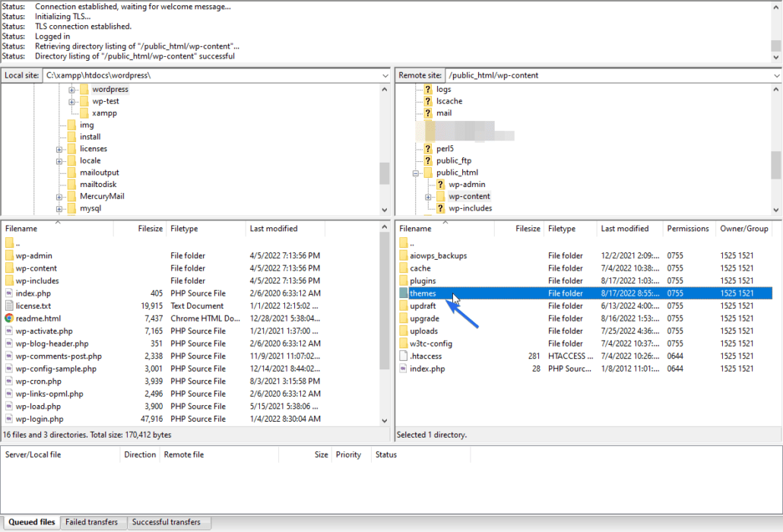This screenshot has height=532, width=783.
Task: Collapse the public_html remote tree node
Action: tap(416, 173)
